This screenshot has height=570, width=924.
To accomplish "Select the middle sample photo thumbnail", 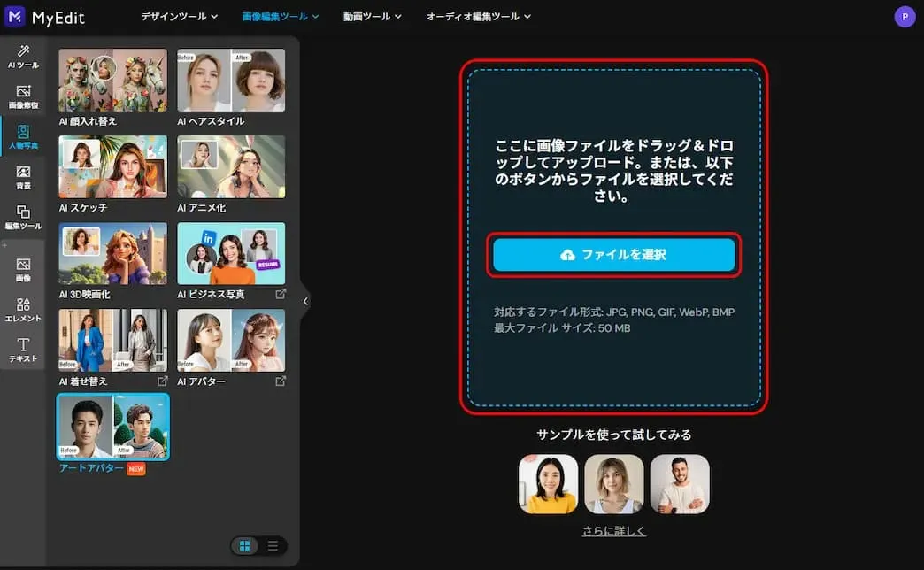I will coord(613,483).
